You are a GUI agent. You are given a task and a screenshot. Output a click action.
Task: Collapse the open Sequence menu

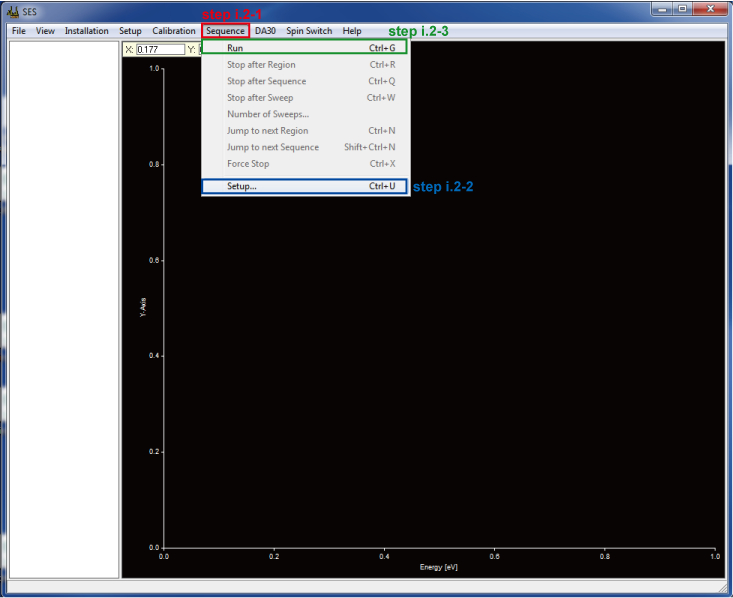point(225,31)
